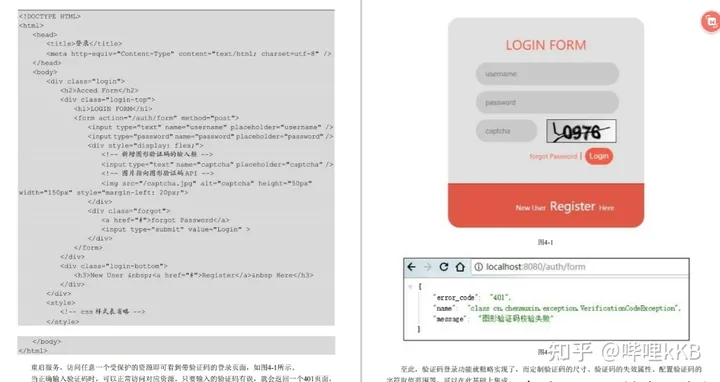Reload the localhost page
720x382 pixels.
coord(444,267)
